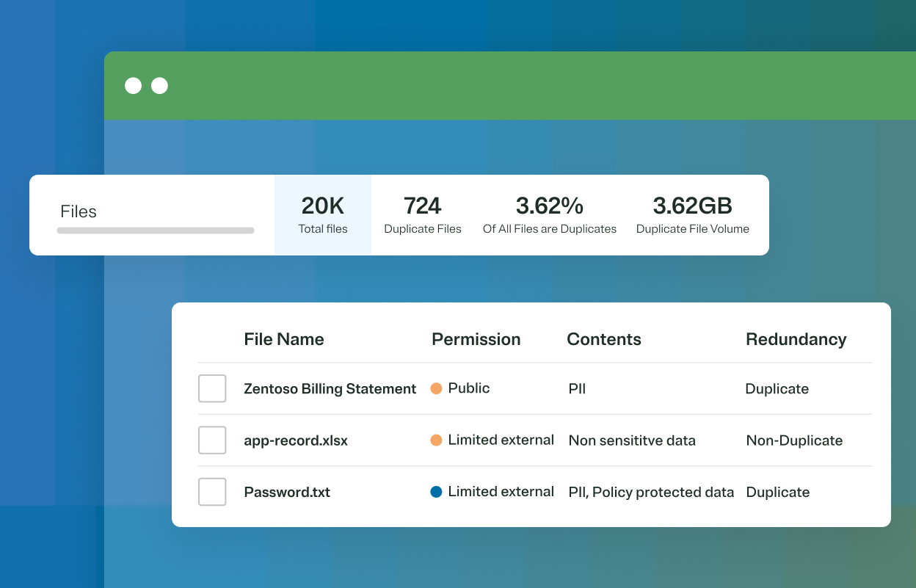Click the Contents column header
Image resolution: width=916 pixels, height=588 pixels.
point(604,339)
